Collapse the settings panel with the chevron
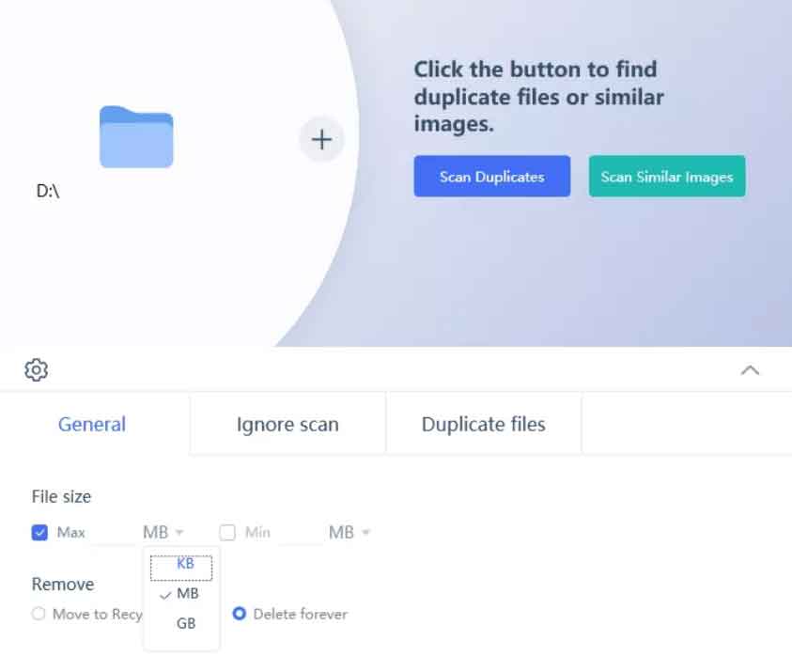 750,369
